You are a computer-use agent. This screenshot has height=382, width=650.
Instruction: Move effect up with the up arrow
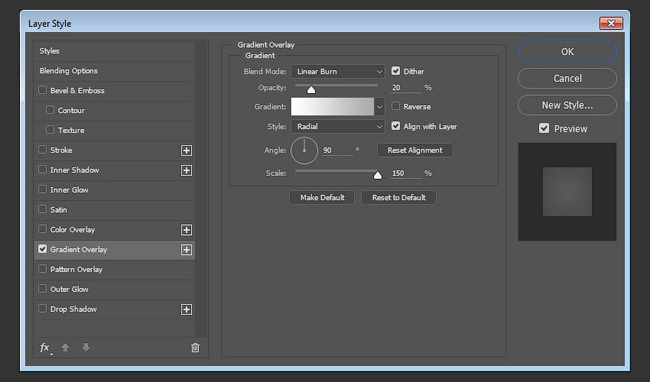point(65,347)
